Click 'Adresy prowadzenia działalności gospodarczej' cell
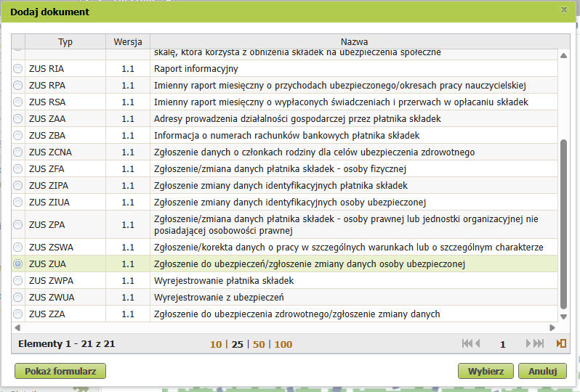 pyautogui.click(x=354, y=118)
